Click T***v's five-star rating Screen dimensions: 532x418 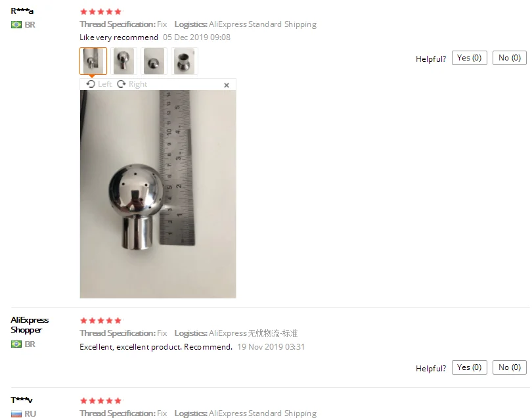click(x=100, y=401)
